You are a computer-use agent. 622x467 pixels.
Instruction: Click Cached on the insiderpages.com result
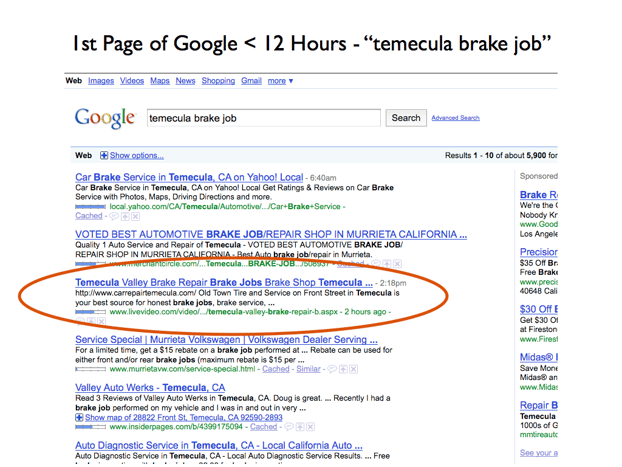point(263,427)
